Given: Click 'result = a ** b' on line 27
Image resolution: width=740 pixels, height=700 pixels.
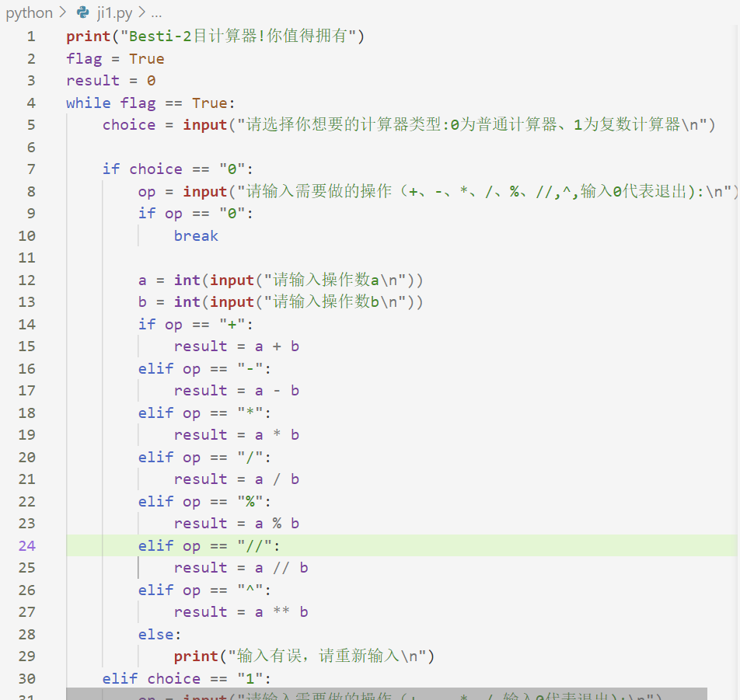Looking at the screenshot, I should click(x=241, y=612).
